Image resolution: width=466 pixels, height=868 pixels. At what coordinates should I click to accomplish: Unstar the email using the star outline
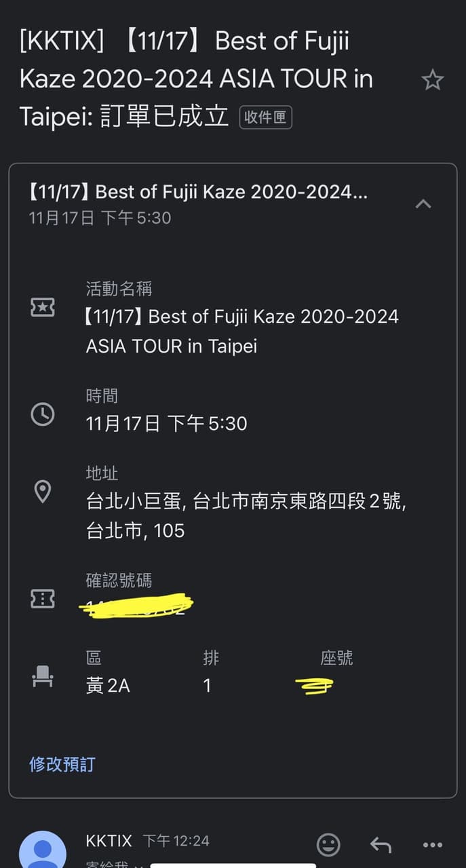click(x=432, y=79)
